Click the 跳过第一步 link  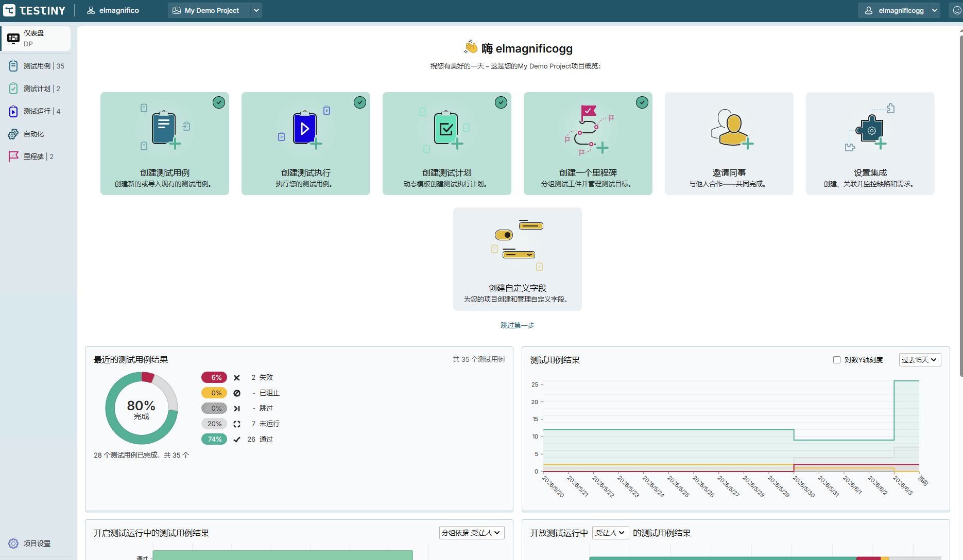click(x=518, y=325)
